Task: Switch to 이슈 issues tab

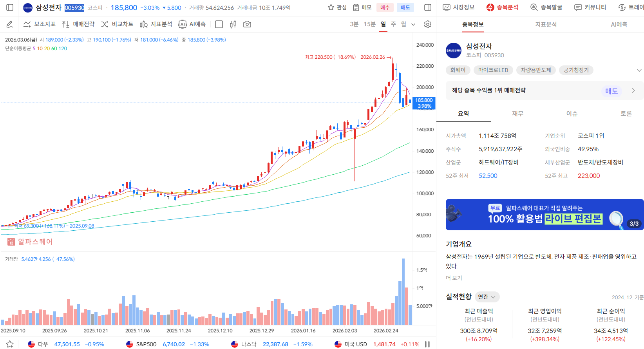Action: pos(572,114)
